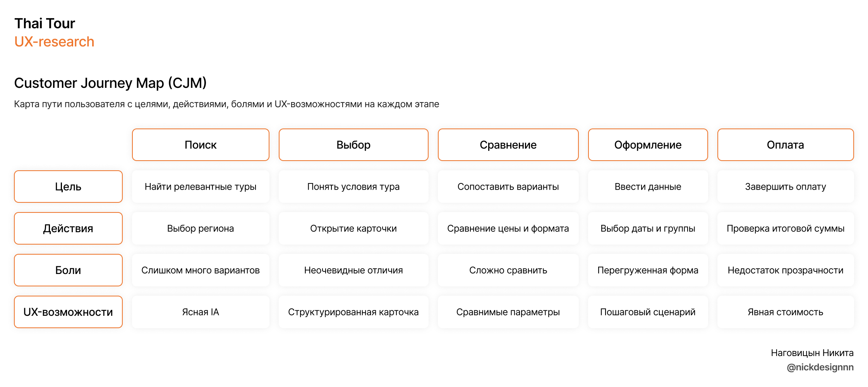The image size is (868, 387).
Task: Select the Оформление stage header
Action: (x=648, y=145)
